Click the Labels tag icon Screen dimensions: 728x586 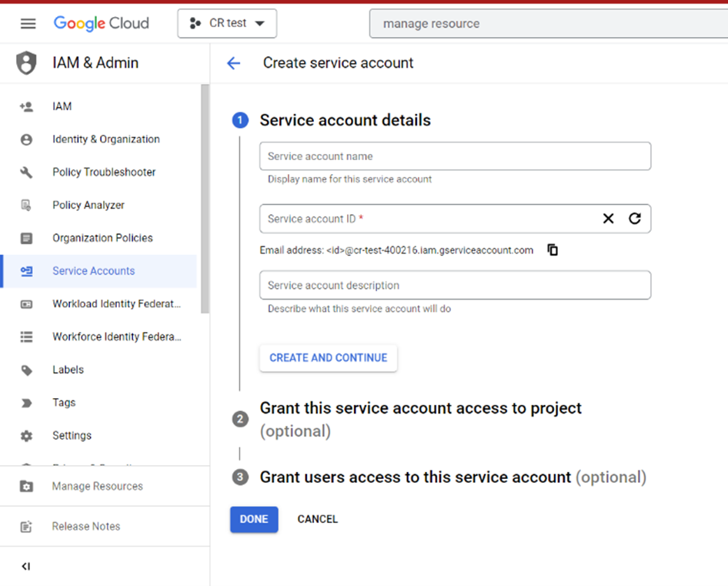pyautogui.click(x=26, y=370)
